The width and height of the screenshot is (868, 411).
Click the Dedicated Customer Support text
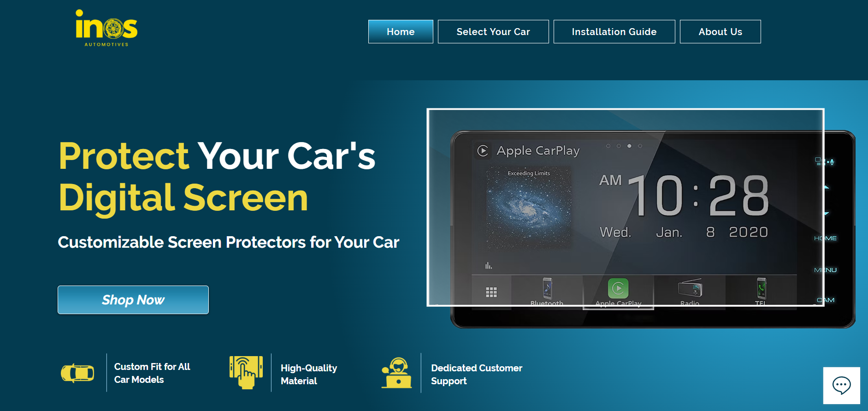coord(477,375)
